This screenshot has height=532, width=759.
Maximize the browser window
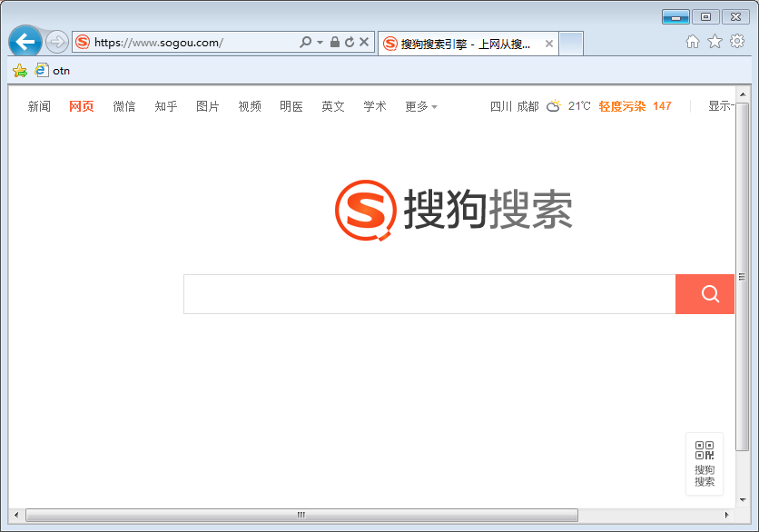coord(705,17)
